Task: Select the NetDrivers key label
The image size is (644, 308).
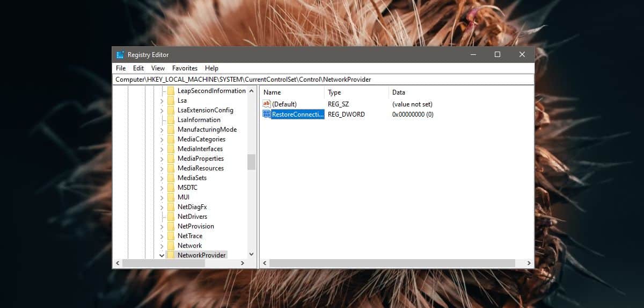Action: coord(192,217)
